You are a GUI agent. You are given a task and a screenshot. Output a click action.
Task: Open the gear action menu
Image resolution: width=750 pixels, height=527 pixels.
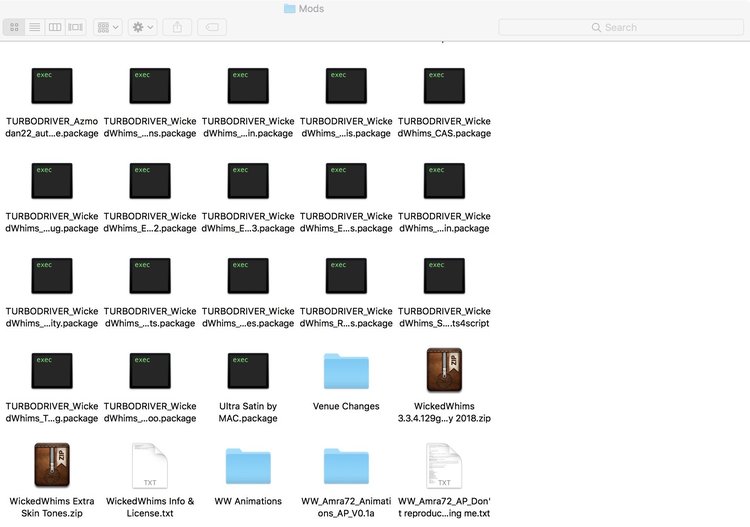click(x=143, y=27)
